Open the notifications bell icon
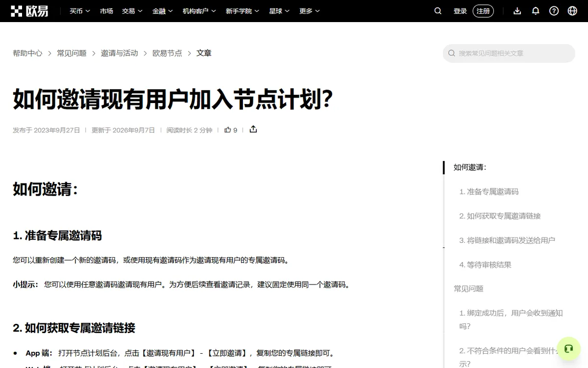Viewport: 588px width, 368px height. pos(536,11)
